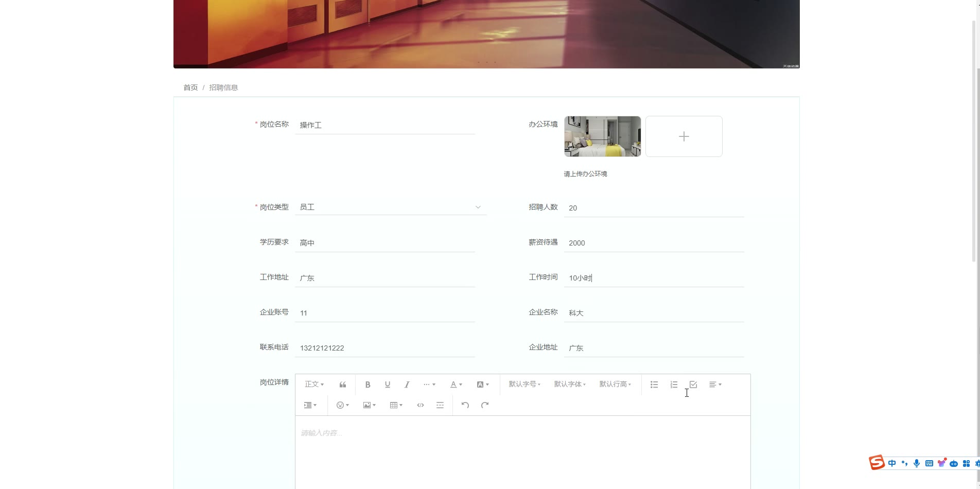
Task: Toggle the punctuation mode in Sogou bar
Action: [904, 463]
